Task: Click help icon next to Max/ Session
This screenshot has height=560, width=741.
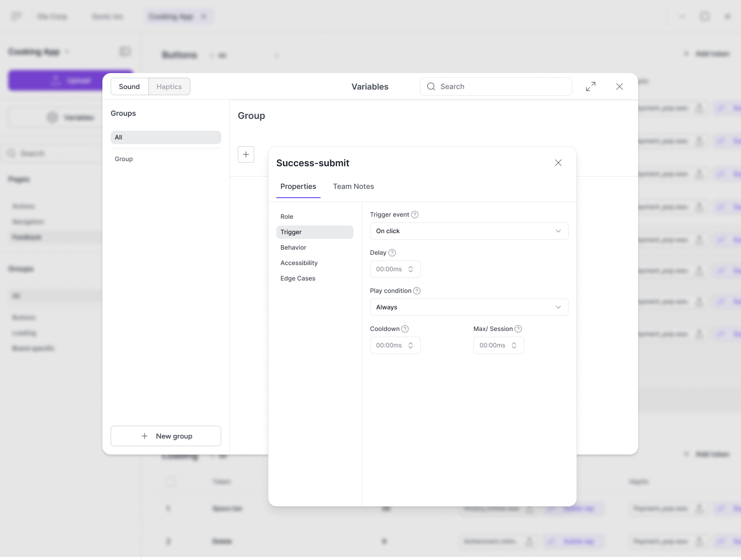Action: tap(518, 329)
